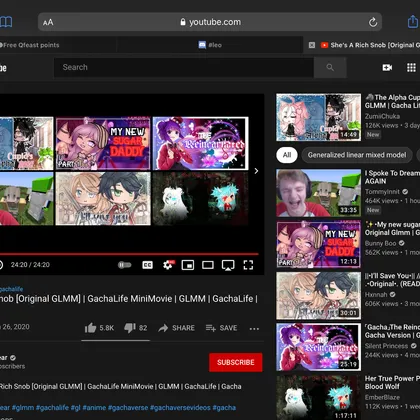This screenshot has height=420, width=420.
Task: Open TommyInnit channel name
Action: click(x=382, y=192)
